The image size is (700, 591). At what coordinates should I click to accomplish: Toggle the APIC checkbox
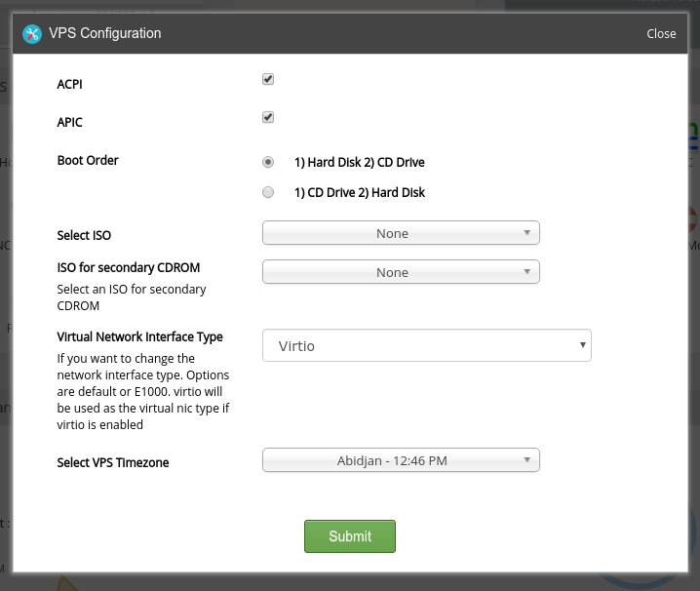(268, 117)
